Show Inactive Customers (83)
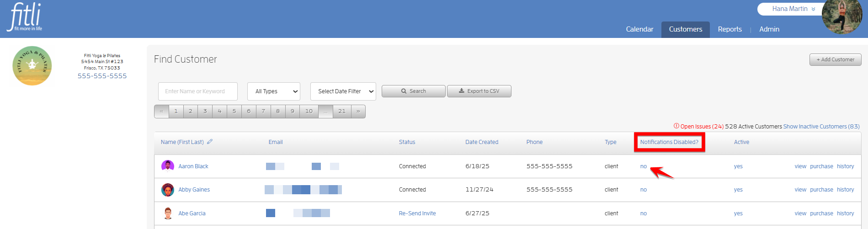 pos(821,127)
